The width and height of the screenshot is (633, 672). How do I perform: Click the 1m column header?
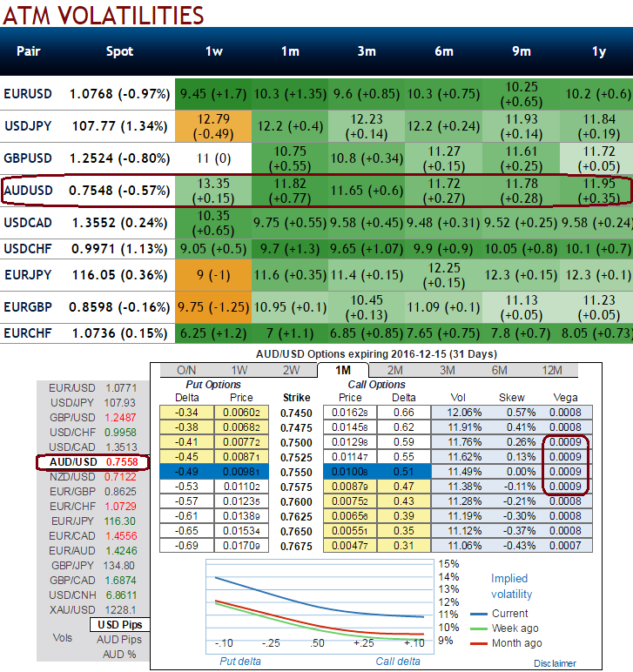point(290,51)
